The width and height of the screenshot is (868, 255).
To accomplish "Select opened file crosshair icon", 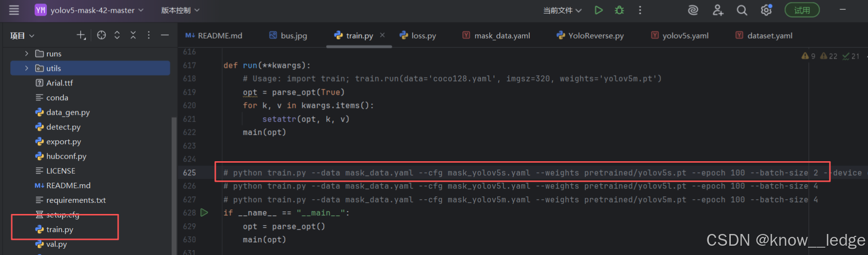I will tap(102, 35).
